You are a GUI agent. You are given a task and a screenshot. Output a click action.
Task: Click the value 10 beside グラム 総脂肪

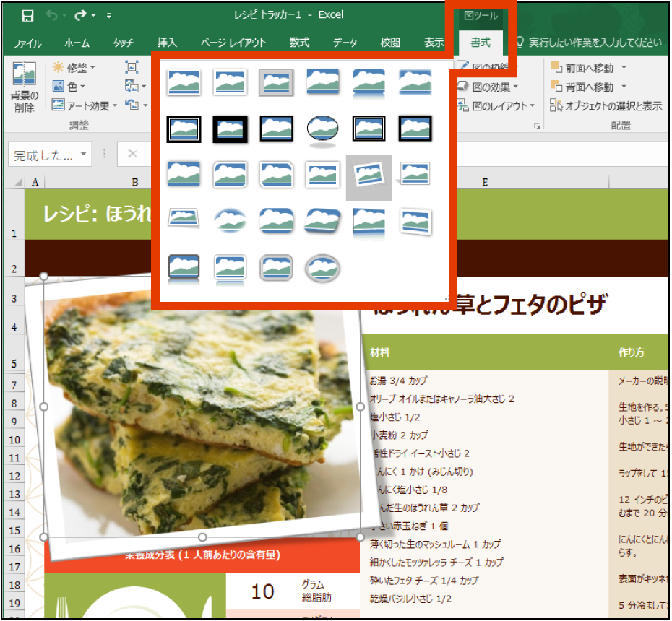point(262,591)
